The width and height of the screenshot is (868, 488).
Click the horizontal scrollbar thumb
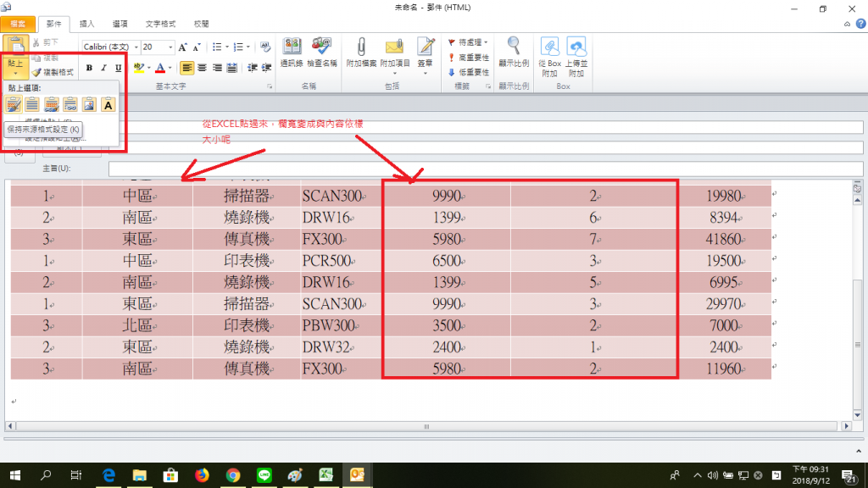click(x=426, y=426)
